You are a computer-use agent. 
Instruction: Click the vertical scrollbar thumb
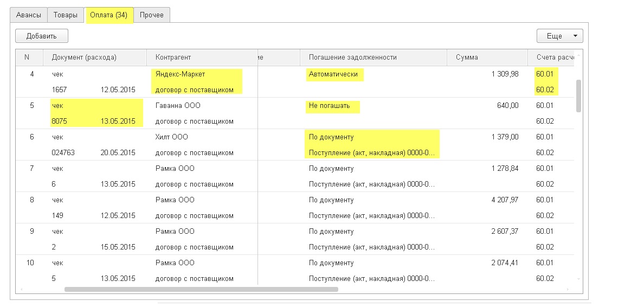[579, 96]
